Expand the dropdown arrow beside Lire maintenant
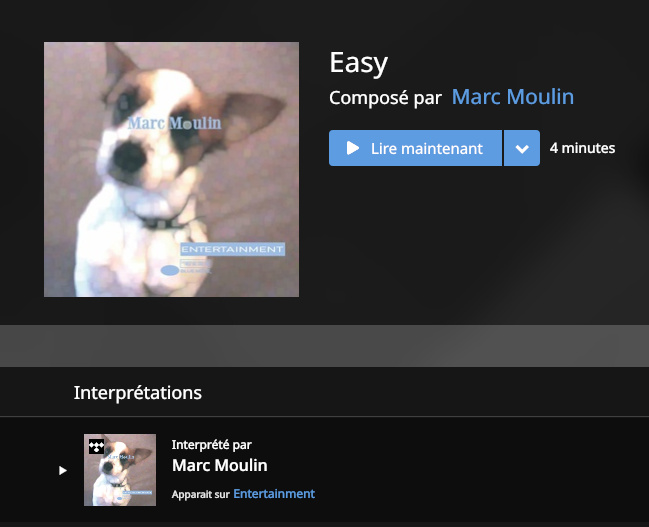Viewport: 649px width, 527px height. point(522,148)
